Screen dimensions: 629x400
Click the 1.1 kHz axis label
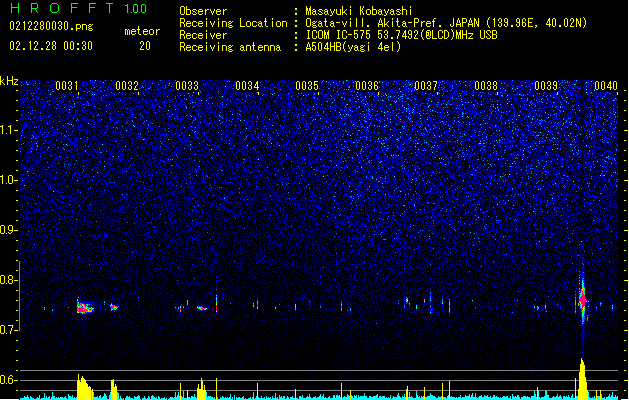tap(8, 130)
